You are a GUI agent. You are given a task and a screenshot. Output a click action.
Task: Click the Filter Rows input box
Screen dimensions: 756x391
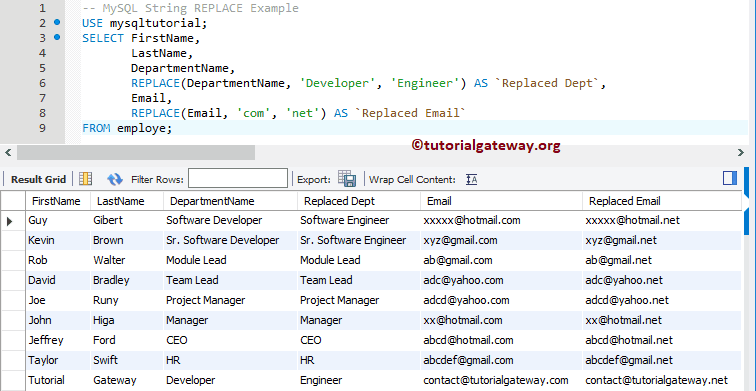[238, 178]
